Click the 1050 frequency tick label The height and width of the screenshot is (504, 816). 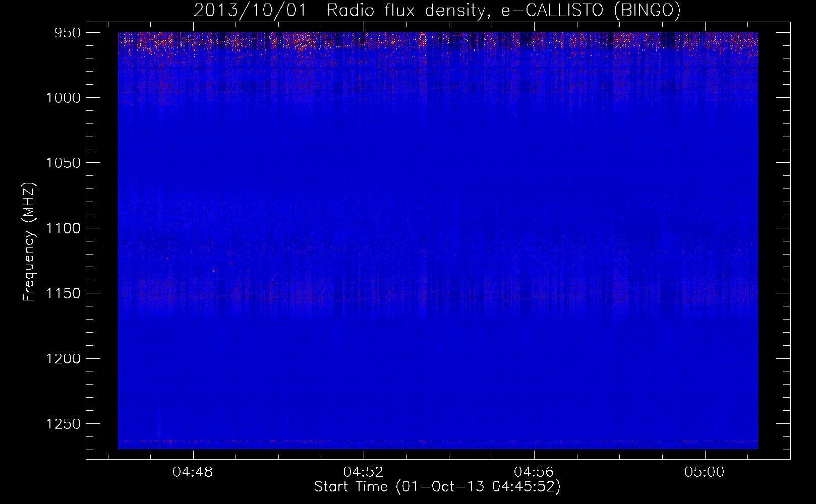[x=63, y=163]
